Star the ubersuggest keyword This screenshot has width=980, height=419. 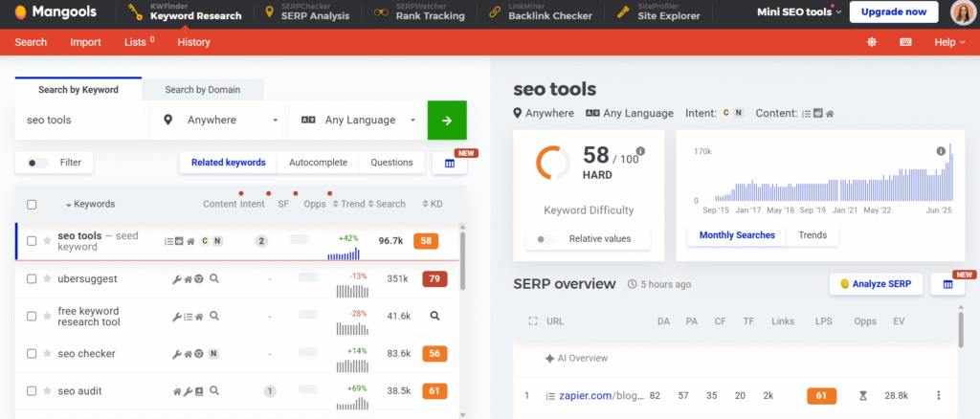point(47,278)
